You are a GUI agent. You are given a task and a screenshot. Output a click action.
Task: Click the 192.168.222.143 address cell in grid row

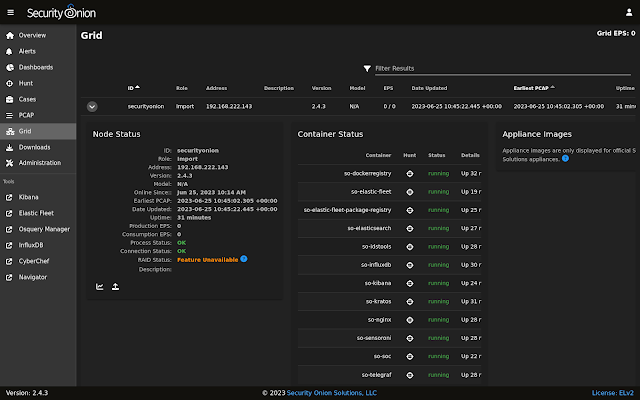click(x=229, y=107)
